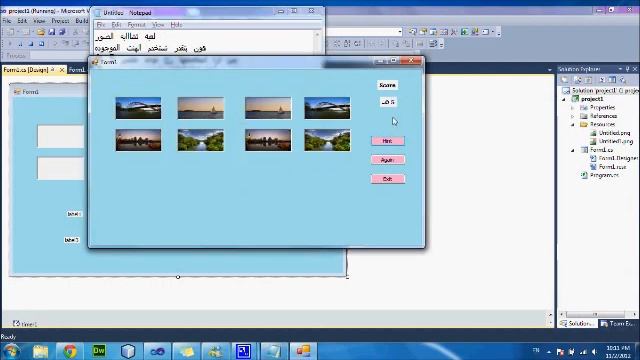The image size is (640, 360).
Task: Expand the References node in Solution Explorer
Action: tap(573, 116)
